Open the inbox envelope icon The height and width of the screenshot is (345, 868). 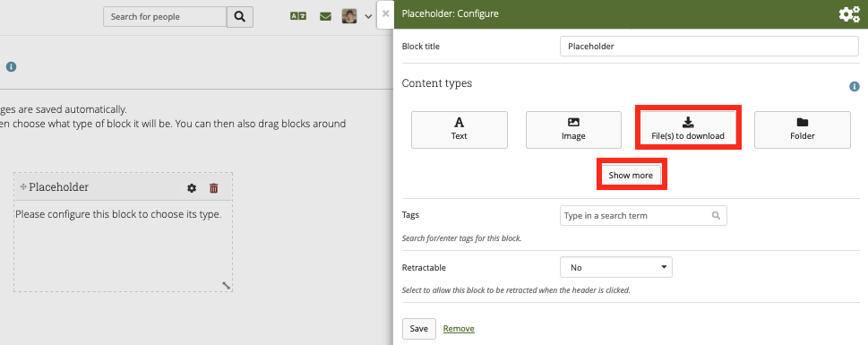click(325, 17)
